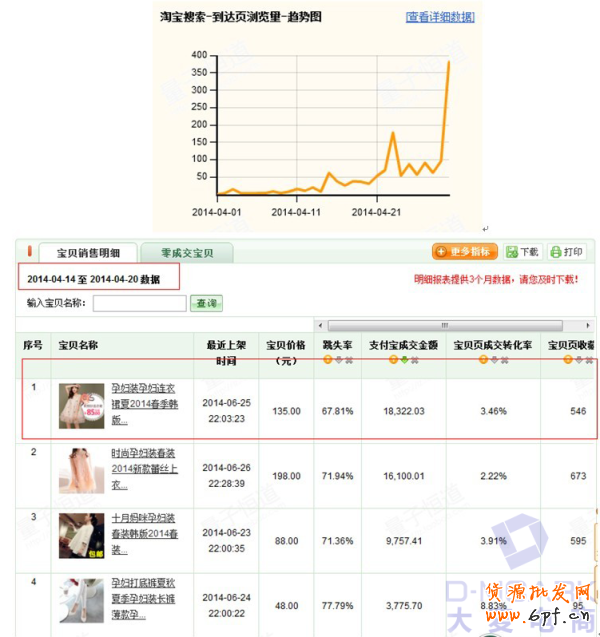Click the remove X icon under 支付宝成交金额
The height and width of the screenshot is (637, 600).
414,360
